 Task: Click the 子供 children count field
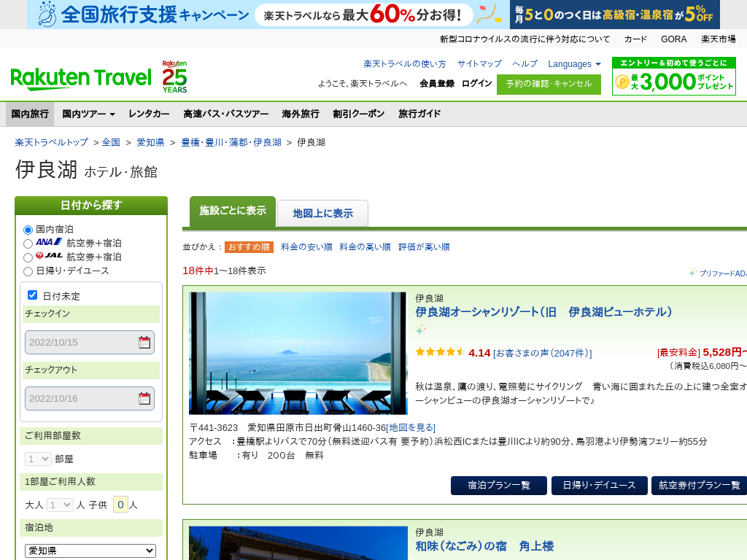point(120,505)
